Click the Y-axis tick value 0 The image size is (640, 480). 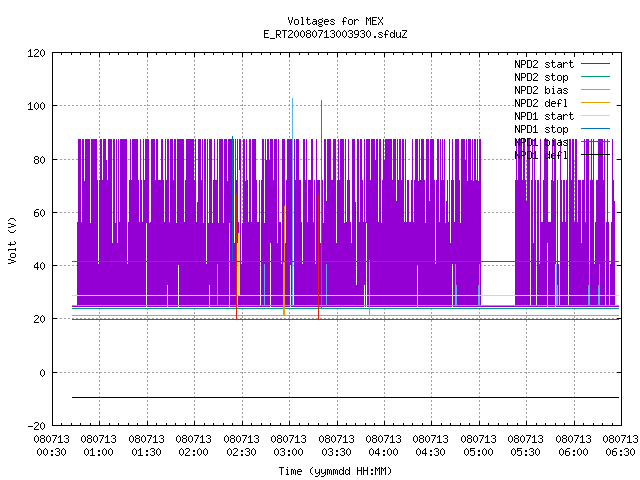point(42,373)
